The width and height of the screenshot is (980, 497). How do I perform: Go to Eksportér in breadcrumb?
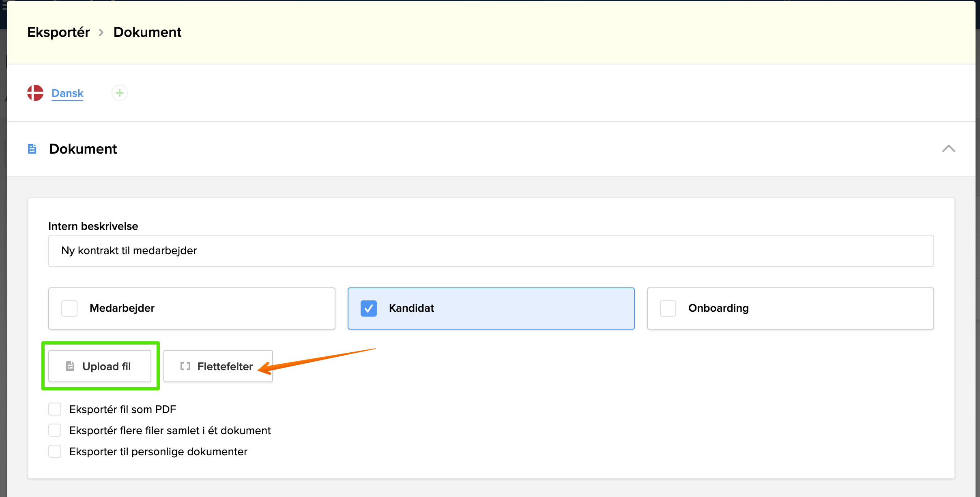[x=58, y=32]
